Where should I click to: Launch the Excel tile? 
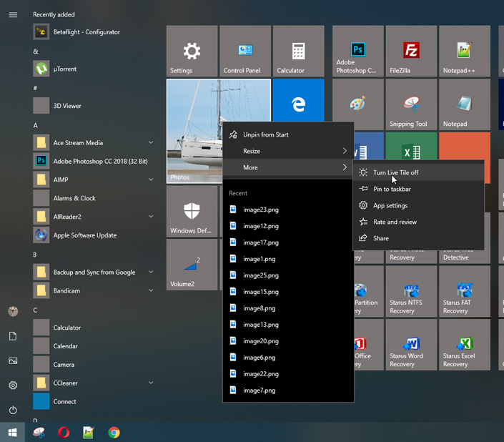412,146
